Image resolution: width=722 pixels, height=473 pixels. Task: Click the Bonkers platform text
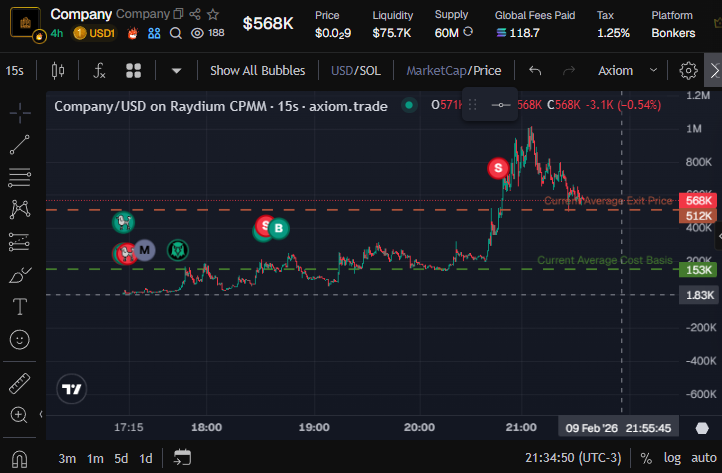[x=673, y=33]
